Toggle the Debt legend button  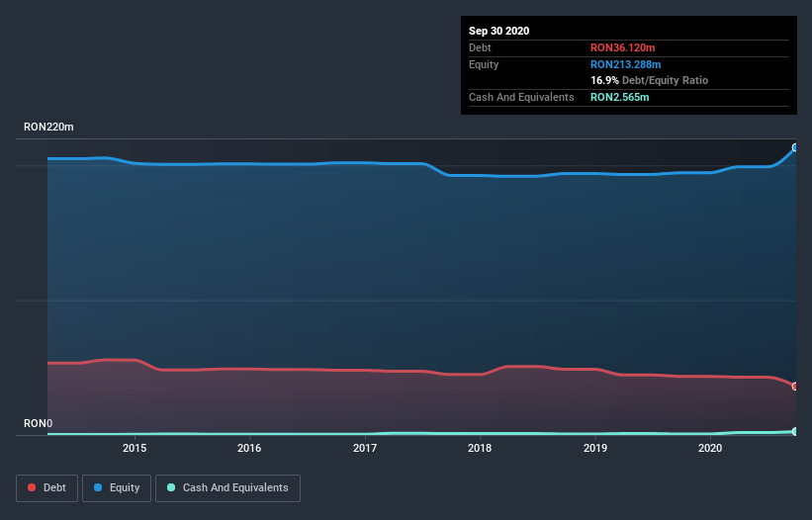tap(46, 488)
